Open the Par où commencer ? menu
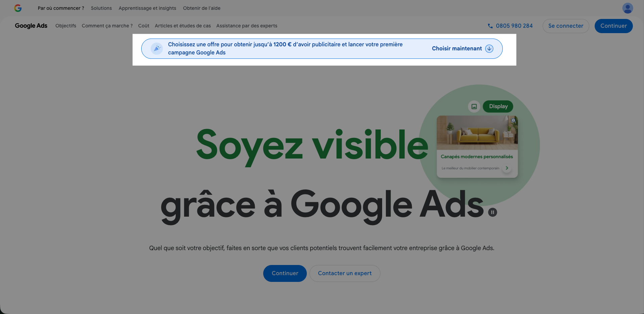The height and width of the screenshot is (314, 644). pos(61,8)
